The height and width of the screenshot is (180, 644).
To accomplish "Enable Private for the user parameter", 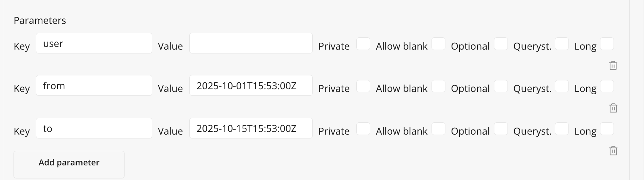I will click(363, 44).
